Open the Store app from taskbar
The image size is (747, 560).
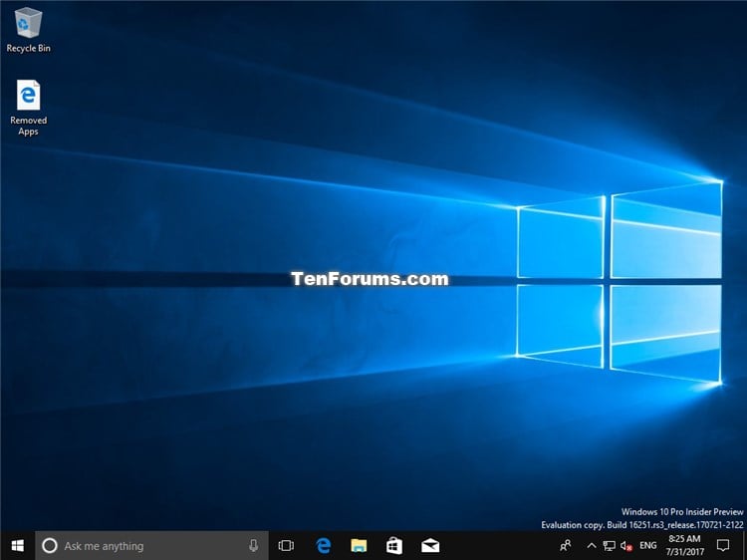tap(394, 546)
